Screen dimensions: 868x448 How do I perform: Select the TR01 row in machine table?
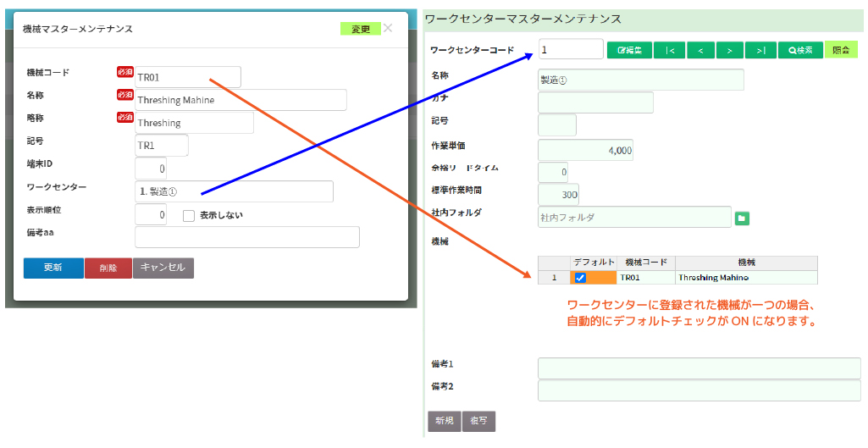click(x=646, y=278)
